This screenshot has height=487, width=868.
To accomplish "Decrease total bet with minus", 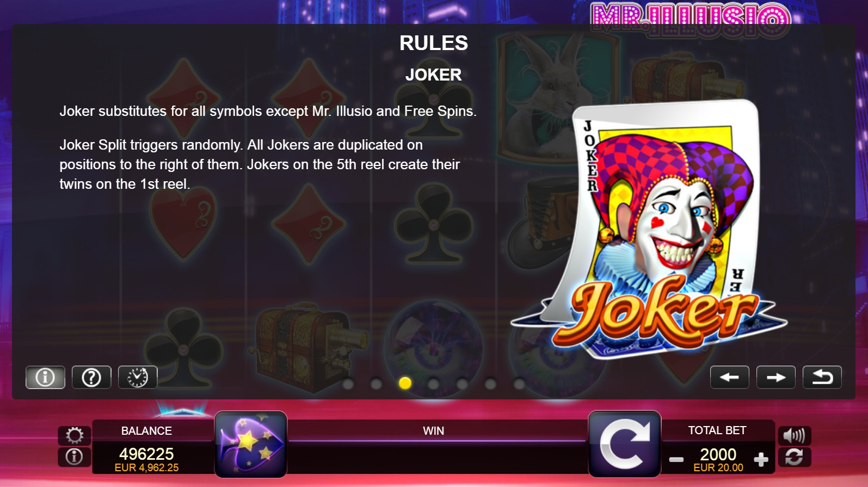I will (676, 460).
